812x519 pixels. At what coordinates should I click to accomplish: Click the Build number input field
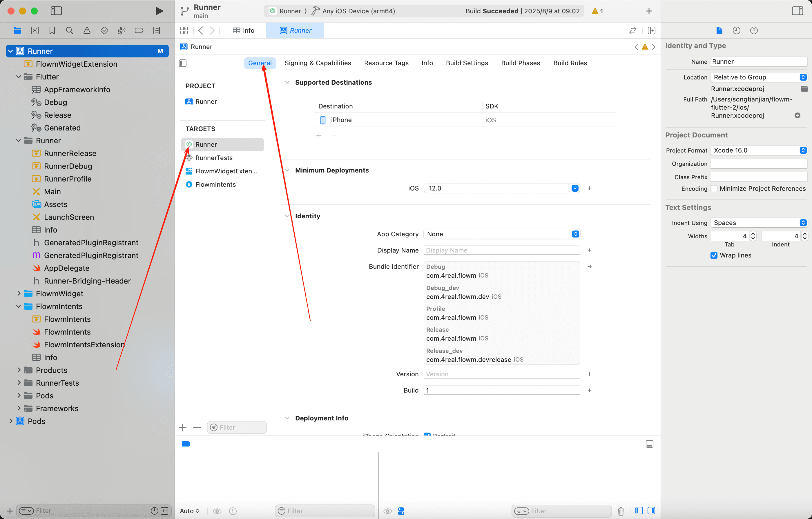[501, 390]
